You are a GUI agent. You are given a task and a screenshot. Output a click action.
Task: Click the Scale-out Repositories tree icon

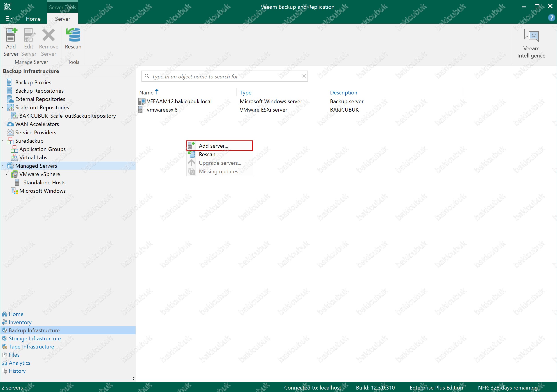[x=10, y=107]
